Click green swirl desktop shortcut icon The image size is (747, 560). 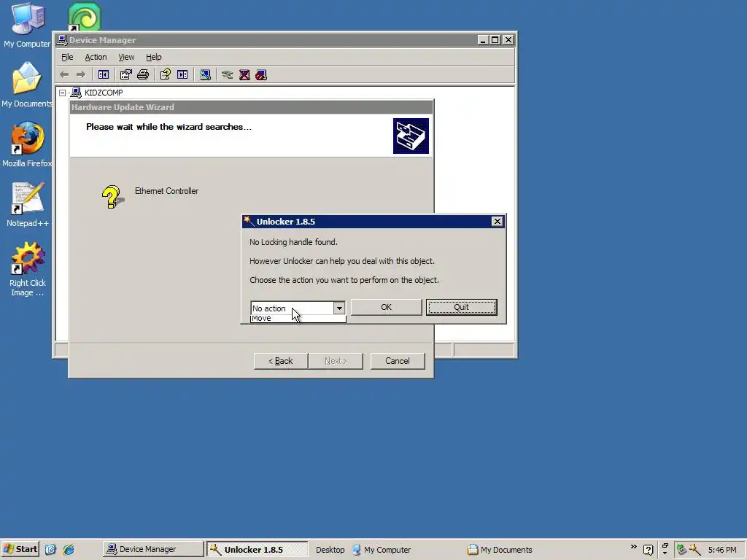85,17
